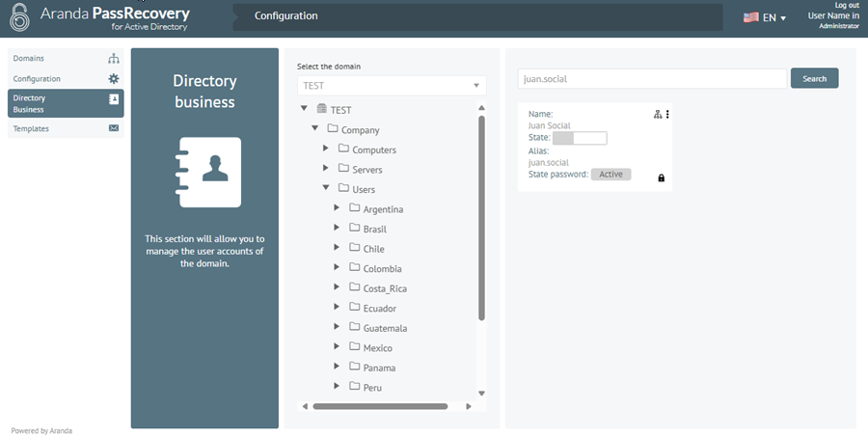The image size is (868, 436).
Task: Click the padlock icon on Juan Social card
Action: pos(661,177)
